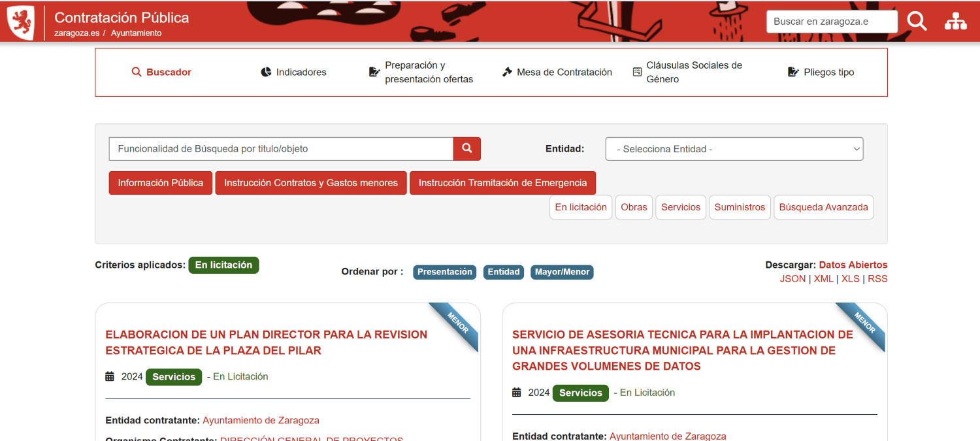This screenshot has height=441, width=980.
Task: Sort results by Mayor/Menor
Action: pos(562,272)
